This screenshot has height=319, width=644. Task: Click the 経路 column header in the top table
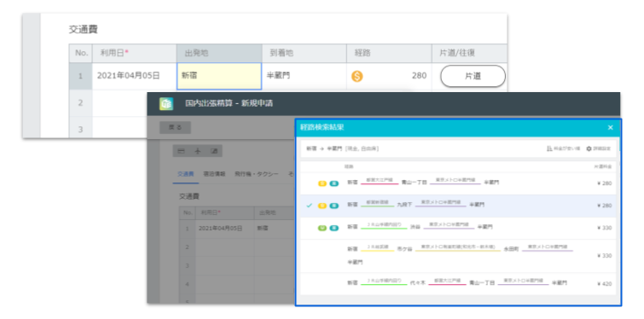[x=389, y=54]
